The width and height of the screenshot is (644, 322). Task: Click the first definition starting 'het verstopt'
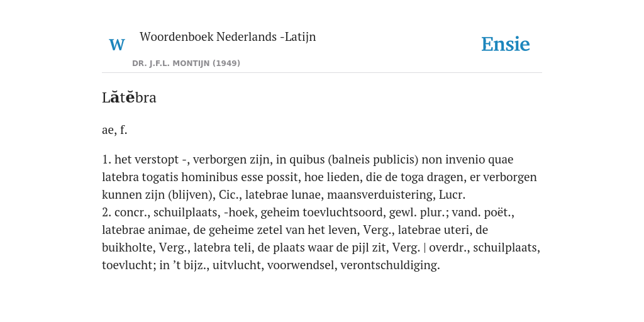point(319,177)
